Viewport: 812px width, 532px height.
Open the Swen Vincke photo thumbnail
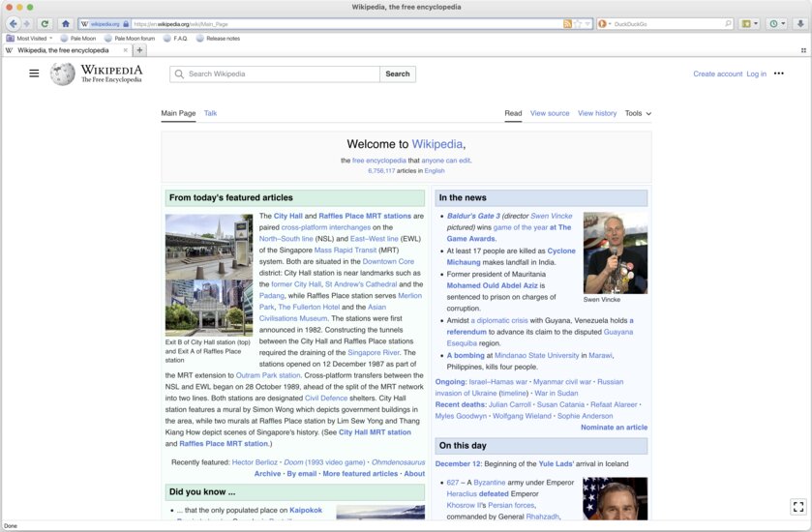[x=616, y=253]
